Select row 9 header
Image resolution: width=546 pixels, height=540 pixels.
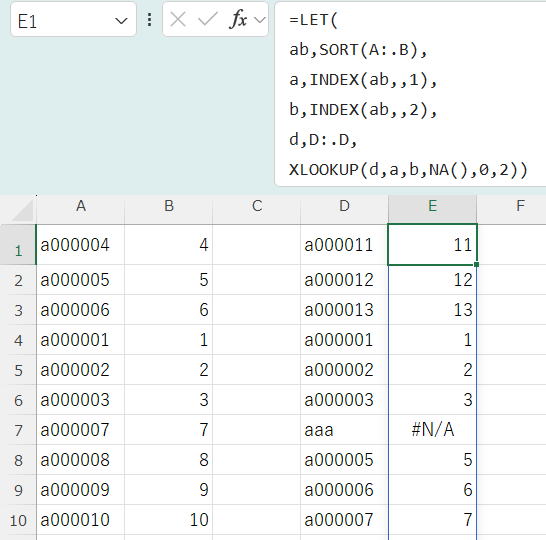click(18, 490)
